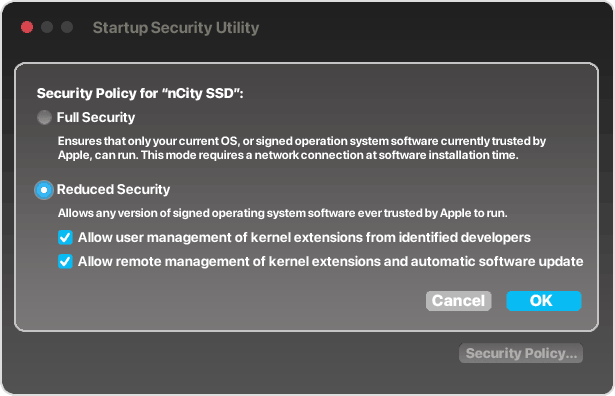Select the Full Security radio button
The height and width of the screenshot is (396, 615).
click(44, 117)
